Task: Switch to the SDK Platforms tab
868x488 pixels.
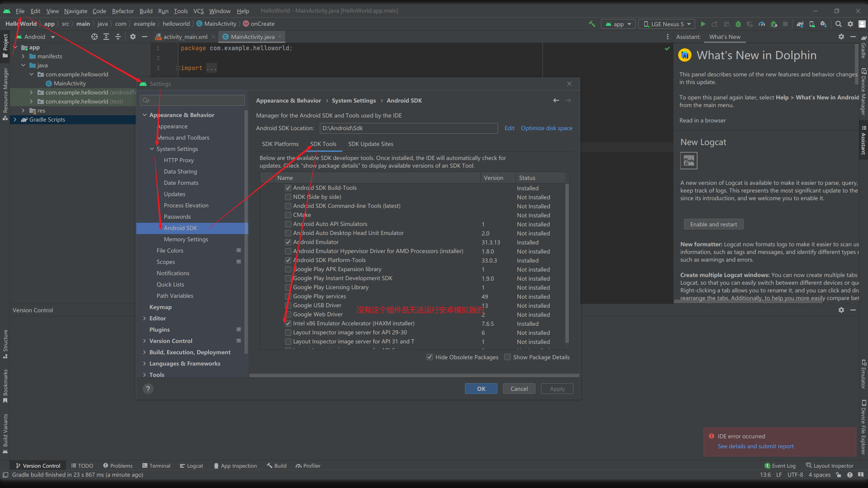Action: [x=280, y=144]
